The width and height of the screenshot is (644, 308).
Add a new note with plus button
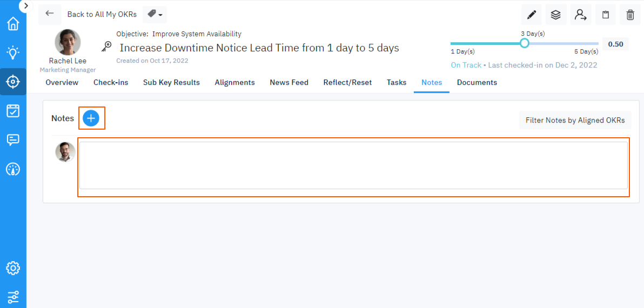tap(91, 118)
